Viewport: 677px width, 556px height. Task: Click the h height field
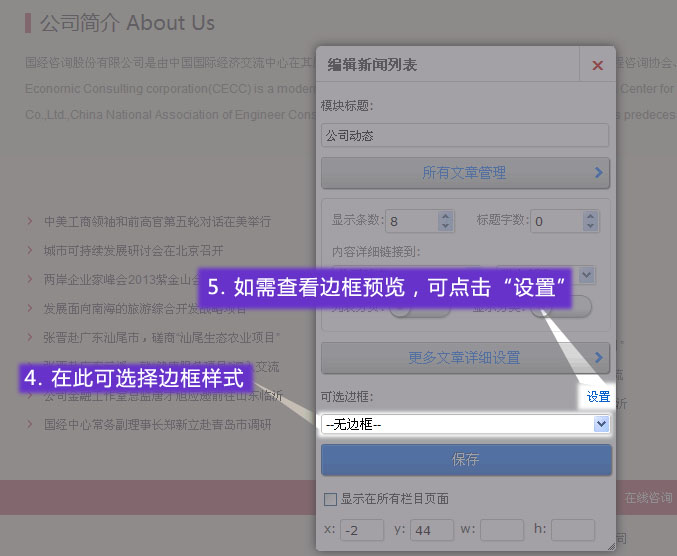click(572, 530)
